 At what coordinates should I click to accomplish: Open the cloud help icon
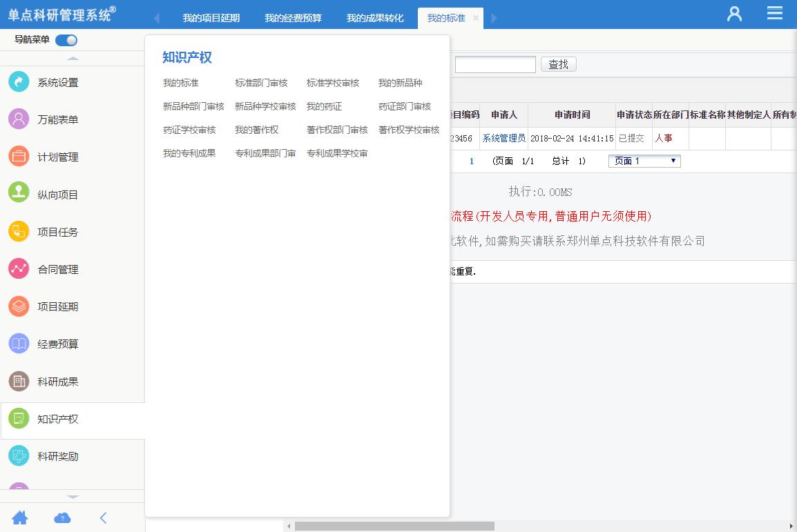[x=62, y=518]
